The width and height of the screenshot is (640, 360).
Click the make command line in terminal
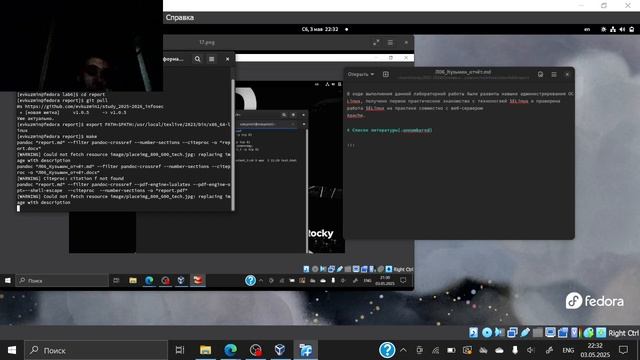click(57, 136)
